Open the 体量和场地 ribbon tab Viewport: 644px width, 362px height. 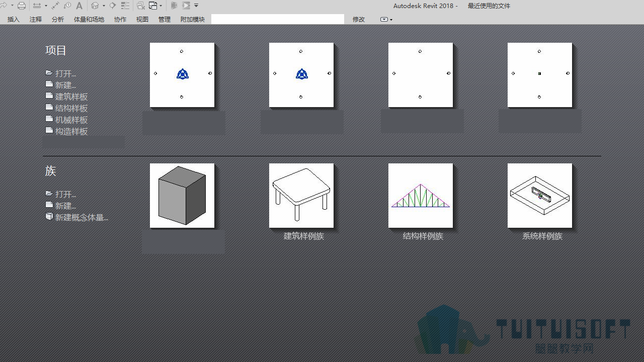coord(89,19)
